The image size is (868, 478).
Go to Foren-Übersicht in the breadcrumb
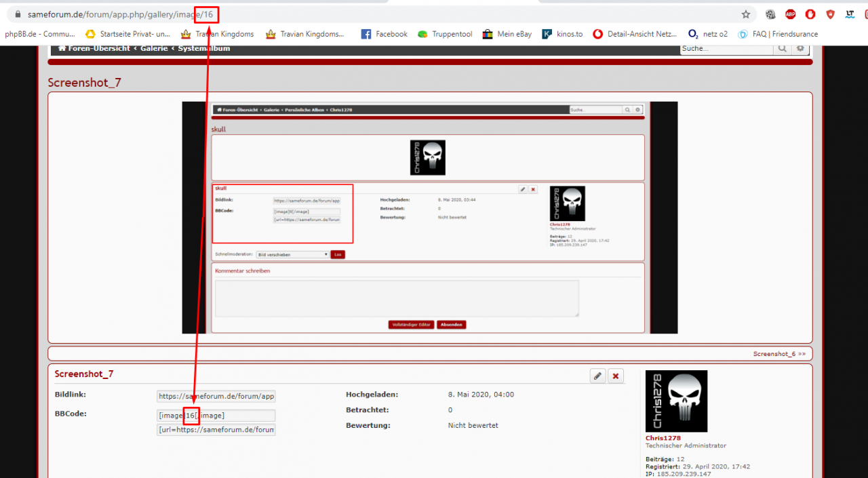point(94,48)
